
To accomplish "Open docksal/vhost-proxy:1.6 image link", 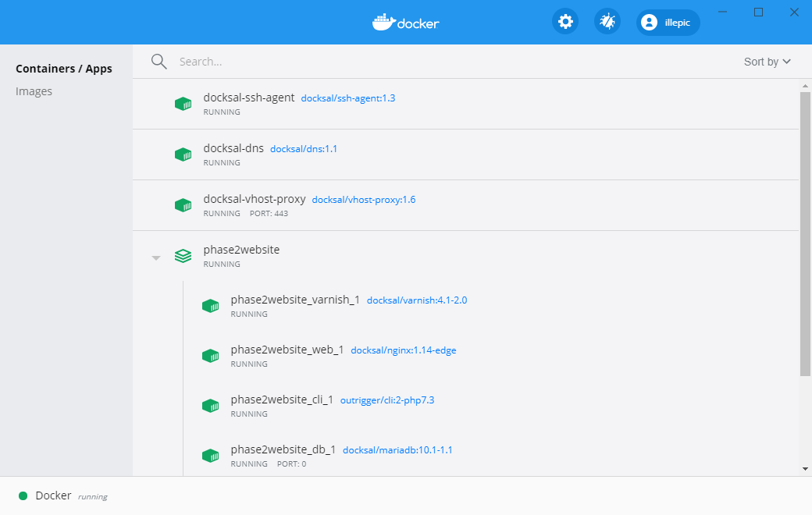I will point(364,199).
